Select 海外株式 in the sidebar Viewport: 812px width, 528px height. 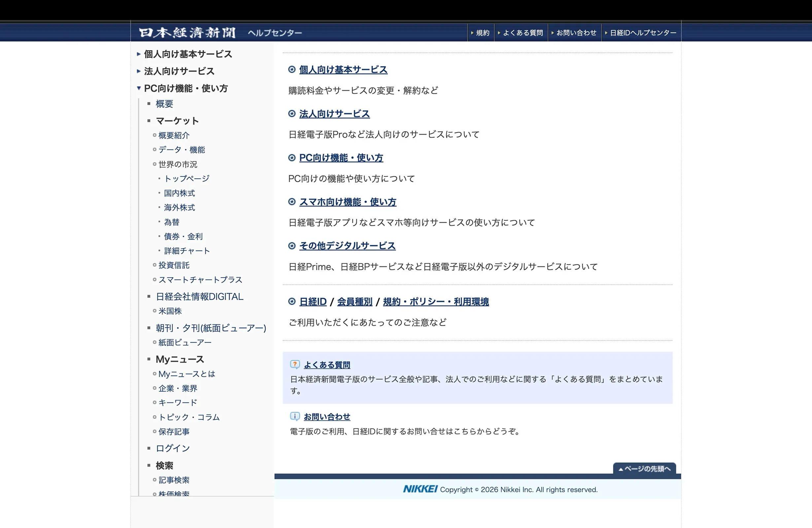[x=180, y=207]
